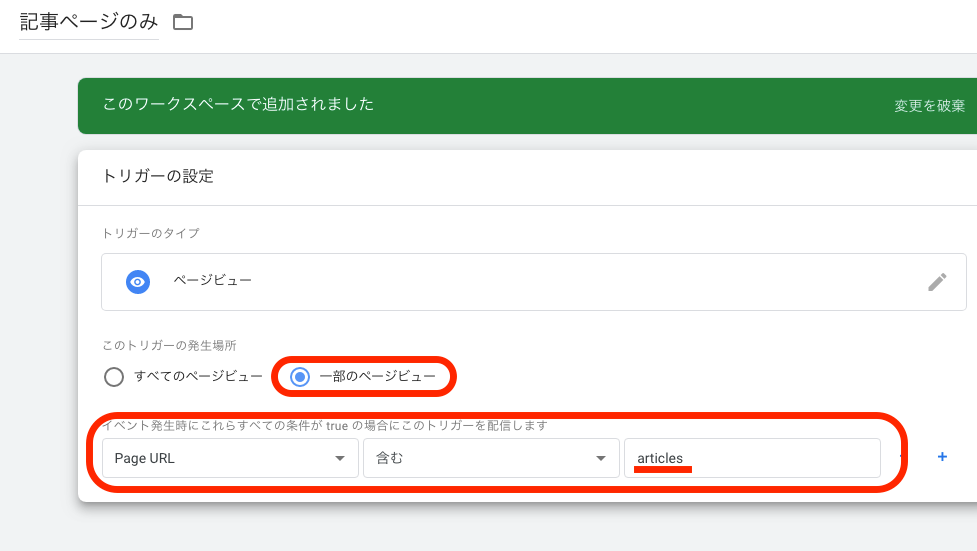Click the ページビュー trigger type box
Viewport: 977px width, 551px height.
[x=534, y=282]
